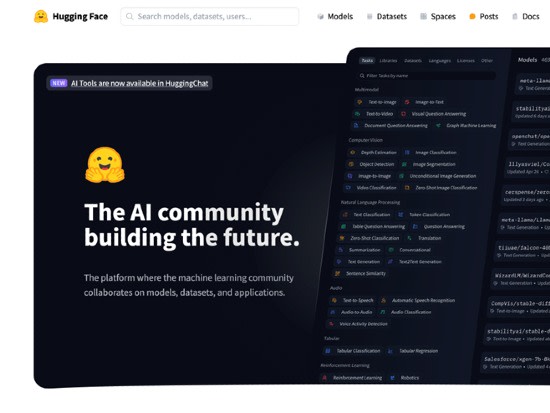
Task: Click the purple NEW badge
Action: pos(59,83)
